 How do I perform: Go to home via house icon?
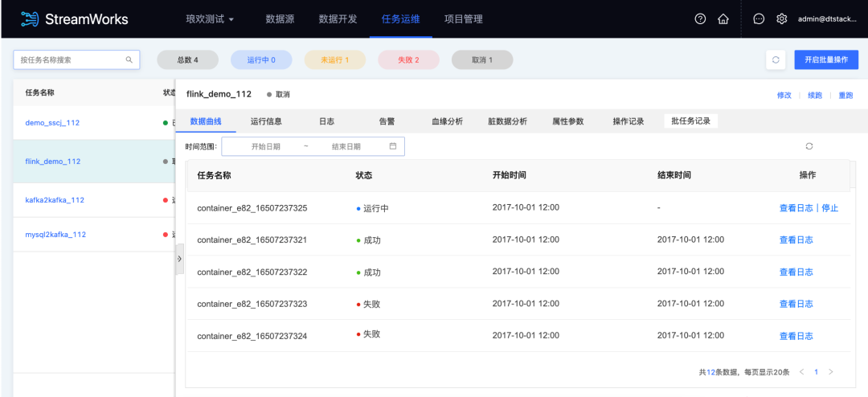pyautogui.click(x=723, y=19)
